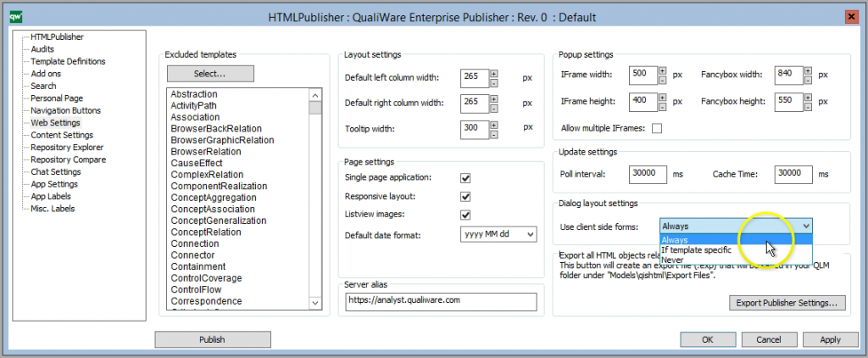The height and width of the screenshot is (358, 868).
Task: Decrease Default left column width stepper
Action: (x=494, y=82)
